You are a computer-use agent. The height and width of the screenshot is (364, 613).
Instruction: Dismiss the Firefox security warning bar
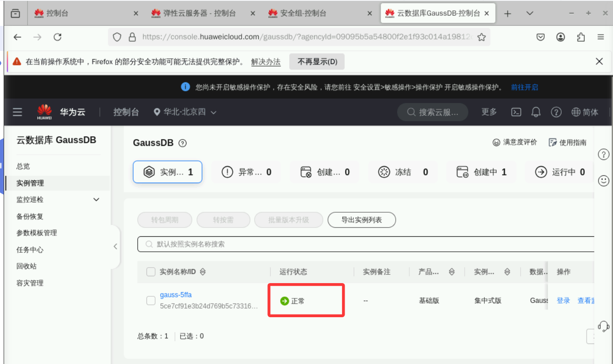pos(599,61)
